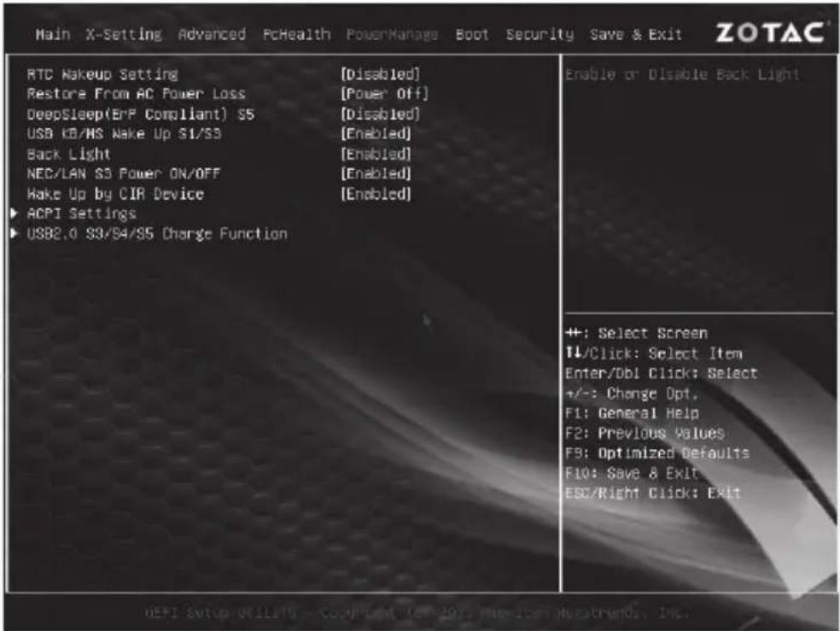Select DeepSleep(ErP Compliant) S5 option
The image size is (840, 631).
[x=141, y=114]
